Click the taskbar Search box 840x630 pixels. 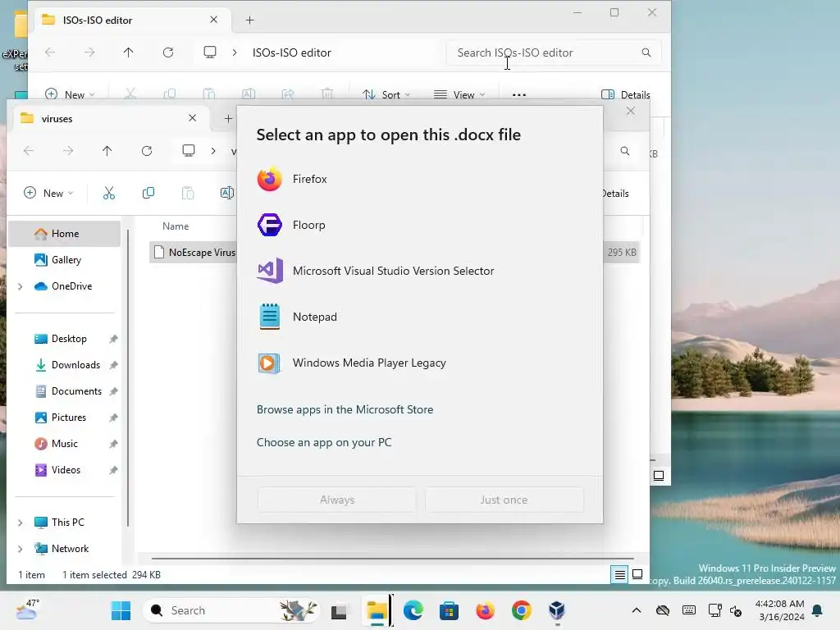click(x=233, y=610)
